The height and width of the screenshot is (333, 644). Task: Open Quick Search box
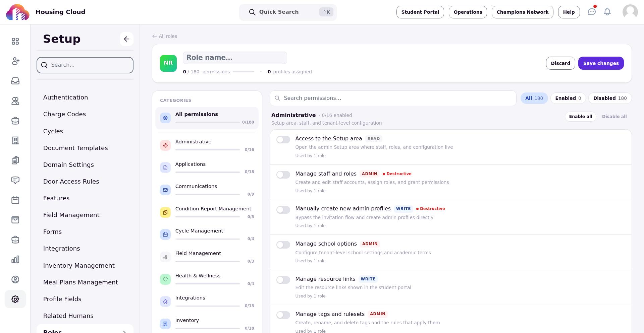(288, 12)
